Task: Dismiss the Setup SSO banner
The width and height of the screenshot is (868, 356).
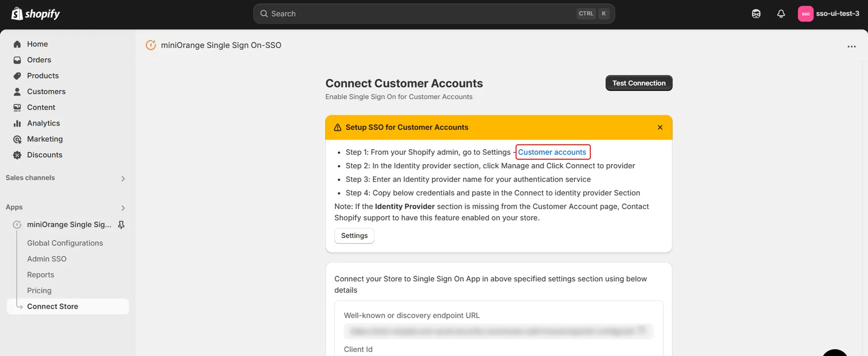Action: coord(660,128)
